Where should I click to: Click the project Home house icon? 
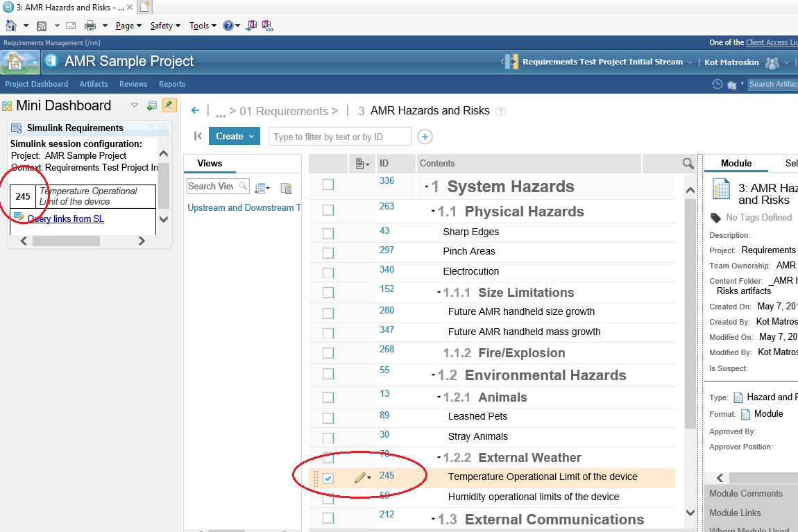pyautogui.click(x=15, y=62)
